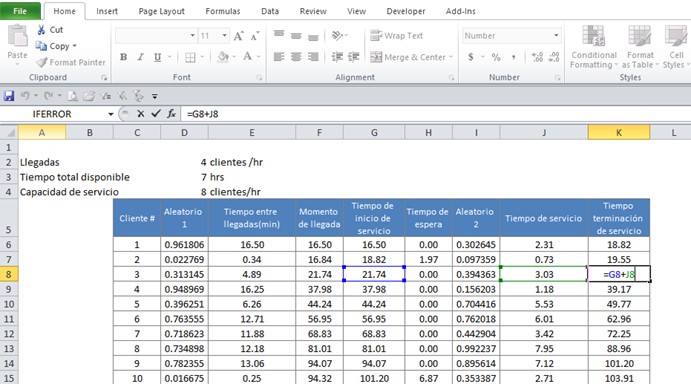Click Increase Indent icon
The image size is (691, 384).
click(353, 57)
